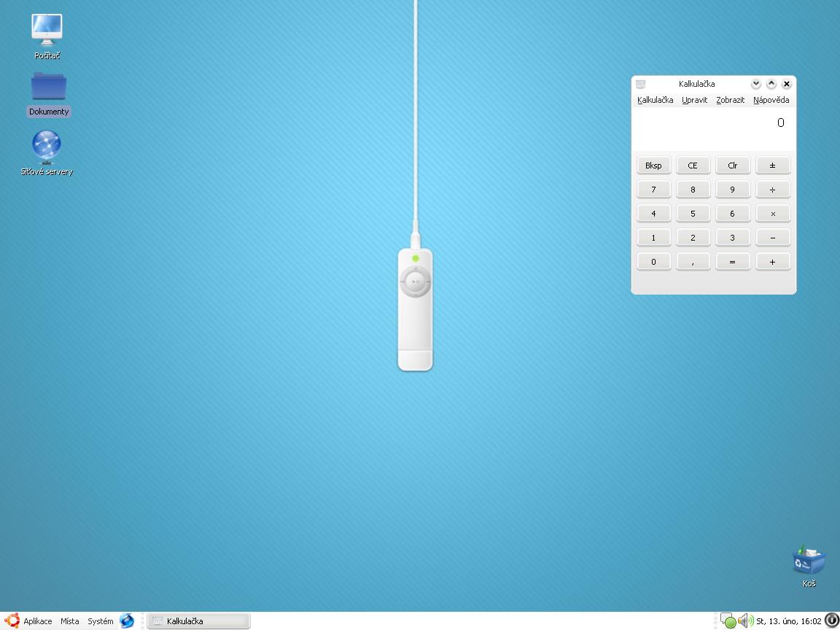Click calculator digit 5
The width and height of the screenshot is (840, 630).
point(693,213)
